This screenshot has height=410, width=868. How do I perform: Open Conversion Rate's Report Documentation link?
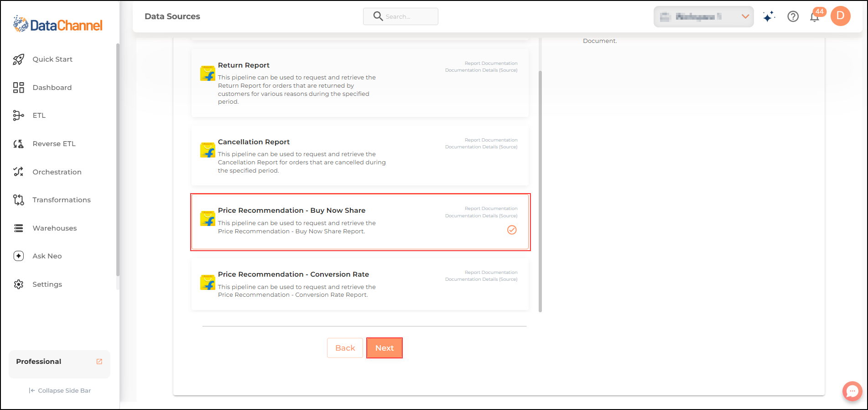[x=491, y=273]
